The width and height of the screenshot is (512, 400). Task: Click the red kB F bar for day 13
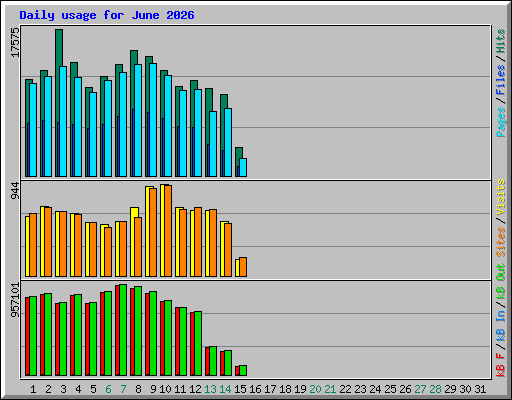pyautogui.click(x=207, y=361)
